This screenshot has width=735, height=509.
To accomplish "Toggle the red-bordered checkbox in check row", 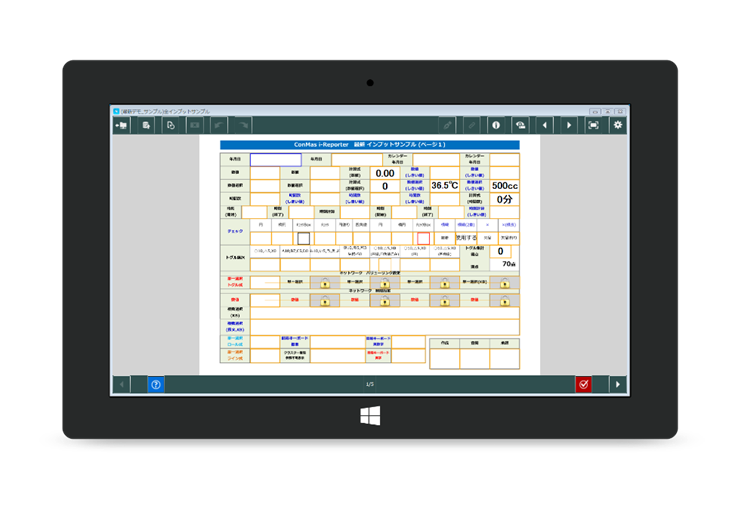I will [423, 238].
